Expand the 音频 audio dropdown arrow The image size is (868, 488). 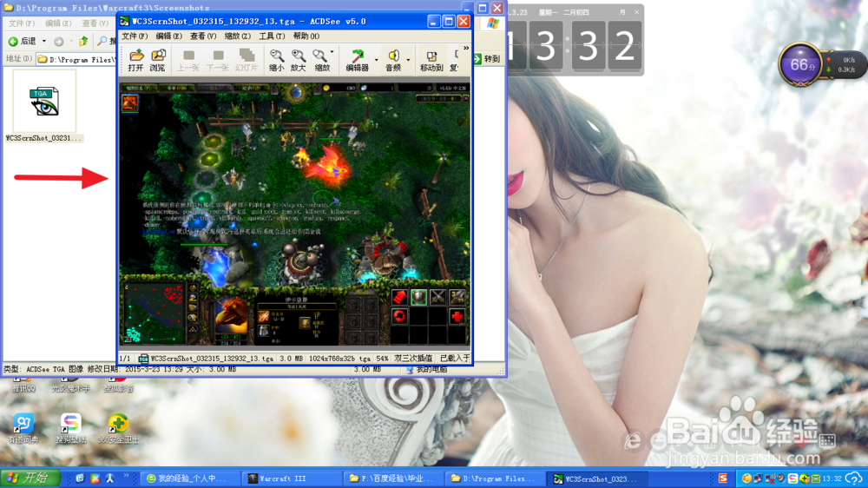tap(408, 60)
